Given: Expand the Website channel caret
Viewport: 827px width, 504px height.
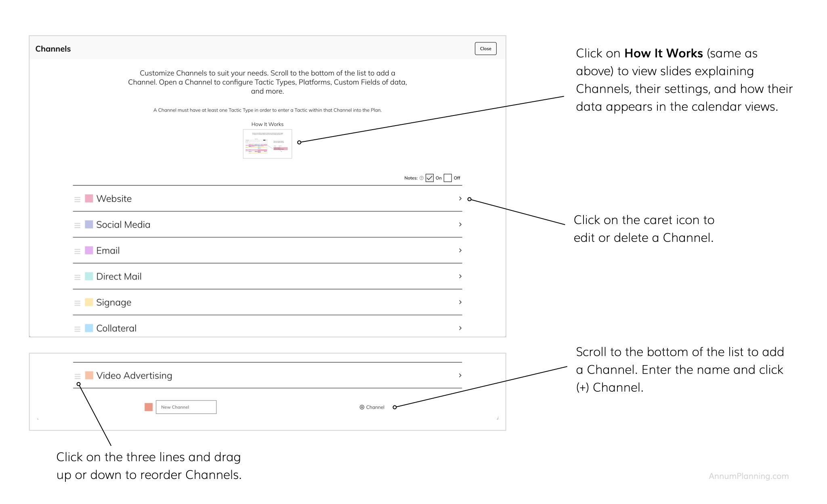Looking at the screenshot, I should [x=460, y=199].
